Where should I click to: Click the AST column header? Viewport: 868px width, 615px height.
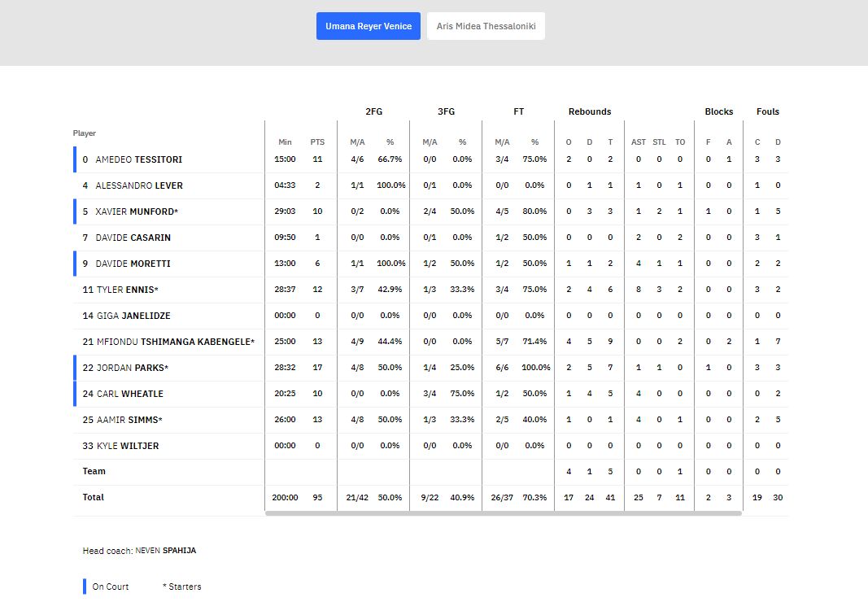pos(639,142)
